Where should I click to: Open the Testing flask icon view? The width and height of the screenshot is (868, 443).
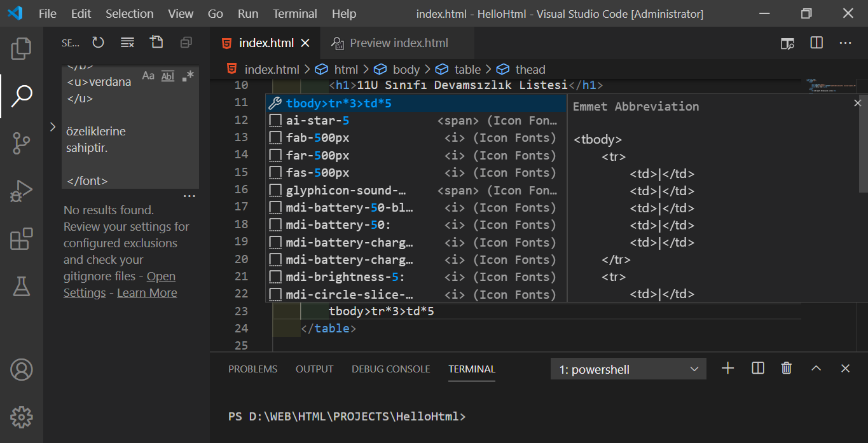22,287
